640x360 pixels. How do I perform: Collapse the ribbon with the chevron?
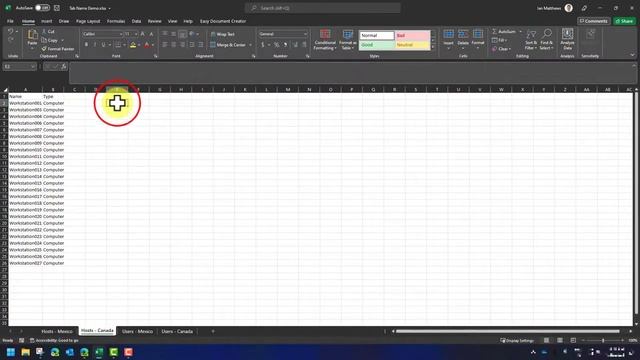click(632, 55)
